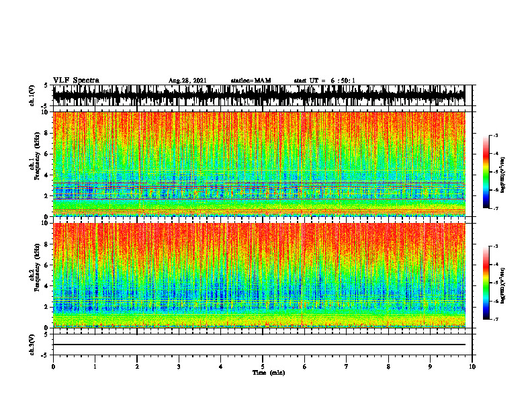The width and height of the screenshot is (532, 411).
Task: Click ch.2 frequency axis tick "8"
Action: (x=47, y=244)
